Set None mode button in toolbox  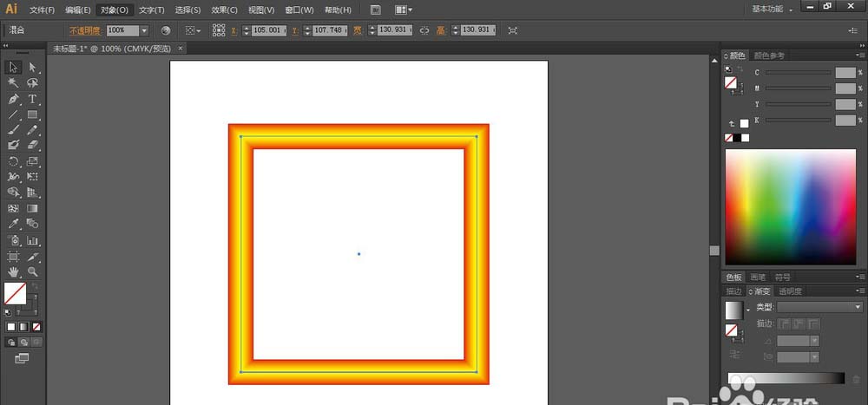point(36,326)
